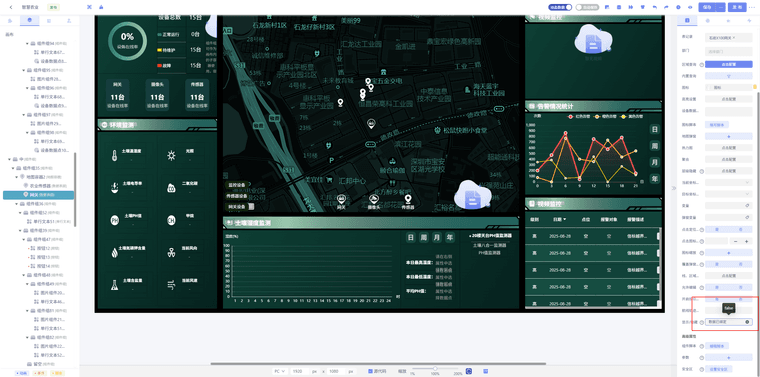760x377 pixels.
Task: Switch to fourth tab in right properties panel
Action: (749, 20)
